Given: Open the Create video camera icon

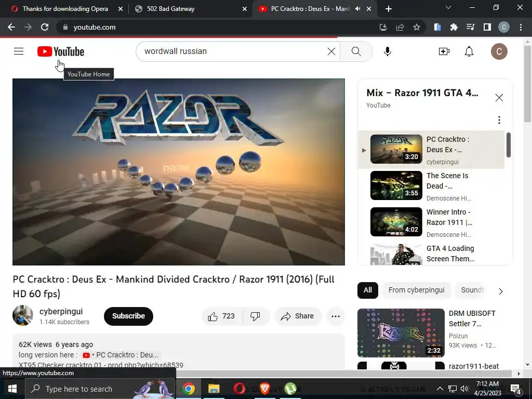Looking at the screenshot, I should point(444,51).
